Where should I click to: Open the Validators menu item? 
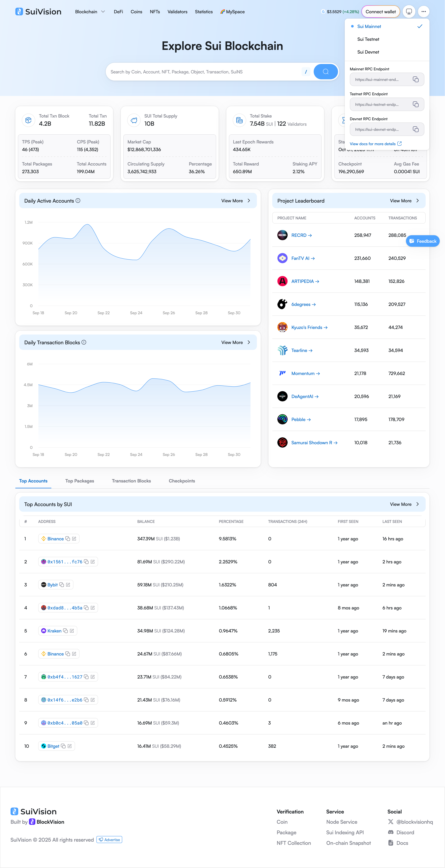click(x=177, y=12)
